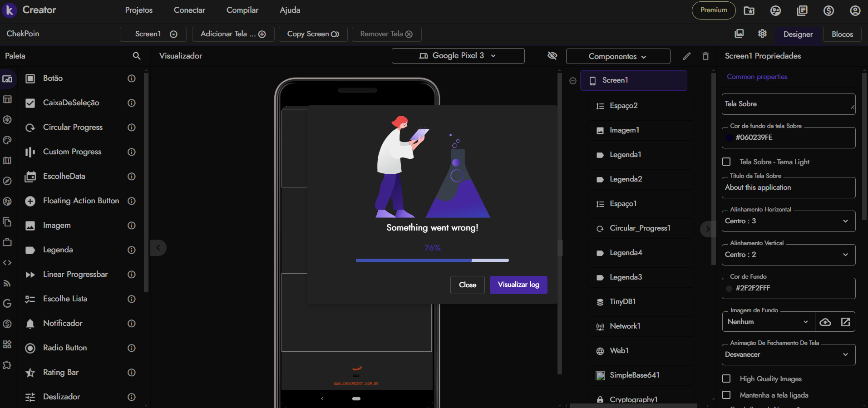
Task: Check the High Quality Images option
Action: 726,379
